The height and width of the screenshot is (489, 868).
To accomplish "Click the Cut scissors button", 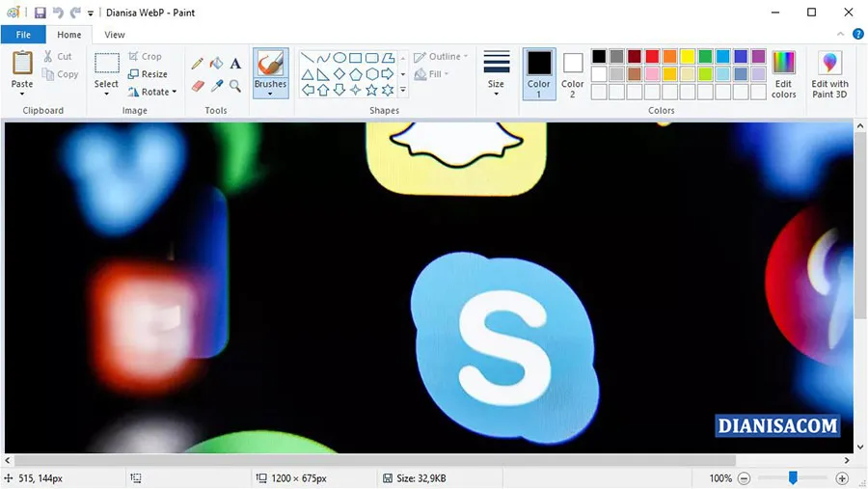I will tap(58, 57).
